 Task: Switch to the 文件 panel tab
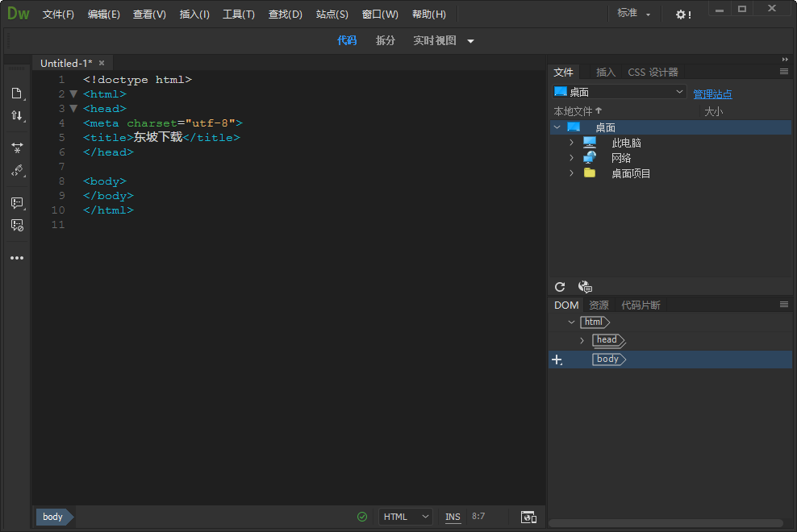click(x=563, y=73)
